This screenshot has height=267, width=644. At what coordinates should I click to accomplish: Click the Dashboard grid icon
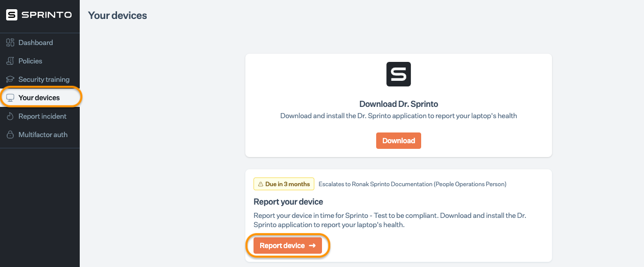pos(10,42)
